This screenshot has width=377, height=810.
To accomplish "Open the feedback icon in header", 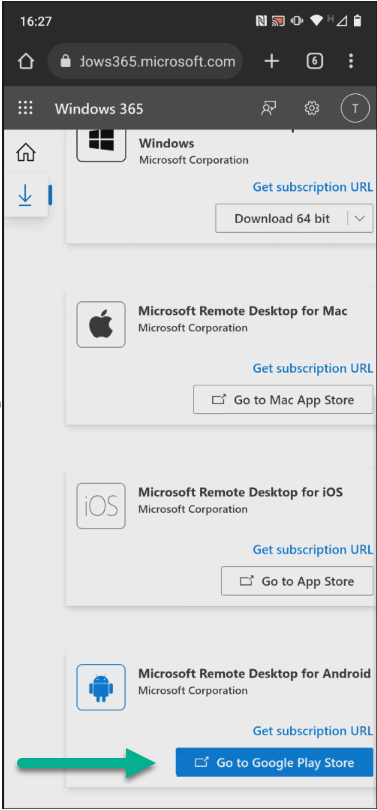I will (x=268, y=108).
